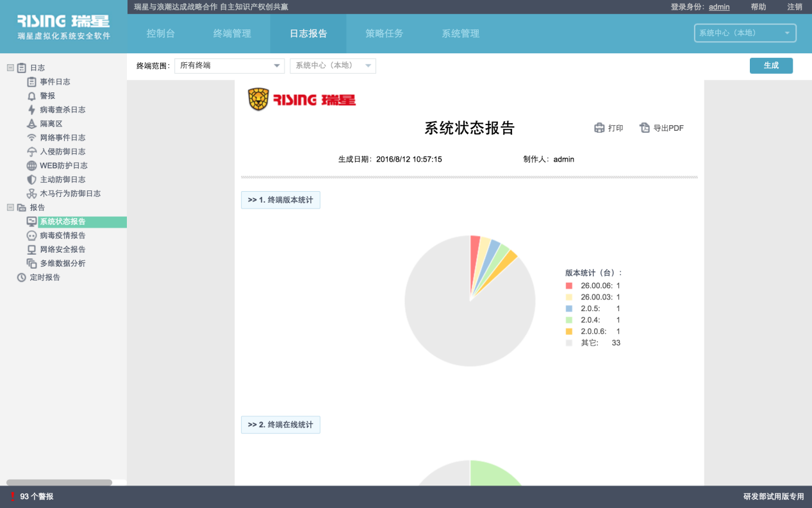Select 隔离区 tree item
812x508 pixels.
(51, 124)
